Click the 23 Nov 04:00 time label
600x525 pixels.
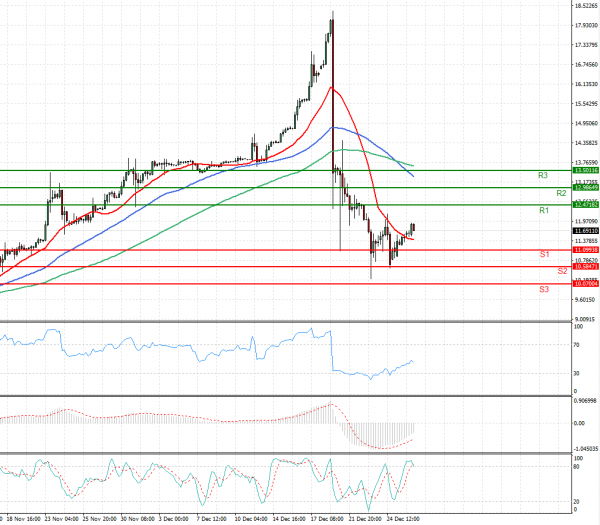pyautogui.click(x=62, y=519)
